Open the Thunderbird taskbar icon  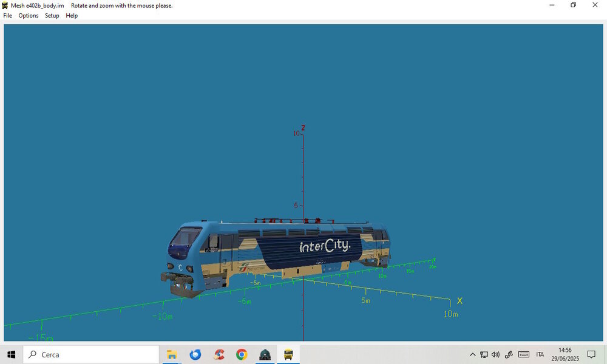(195, 354)
